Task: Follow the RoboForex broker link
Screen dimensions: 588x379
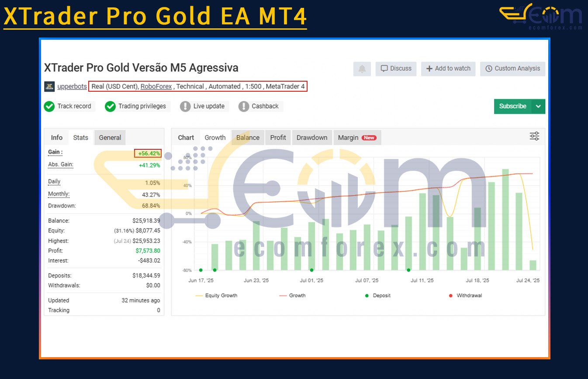Action: 156,86
